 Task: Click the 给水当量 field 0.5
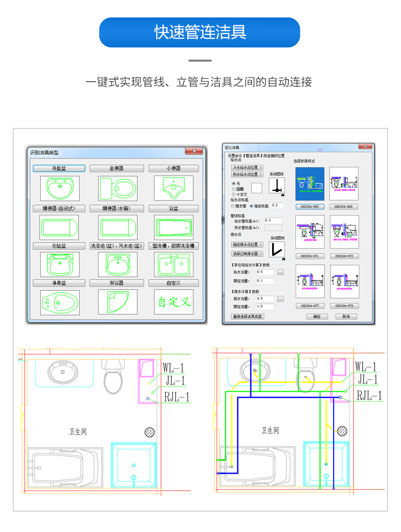point(265,272)
